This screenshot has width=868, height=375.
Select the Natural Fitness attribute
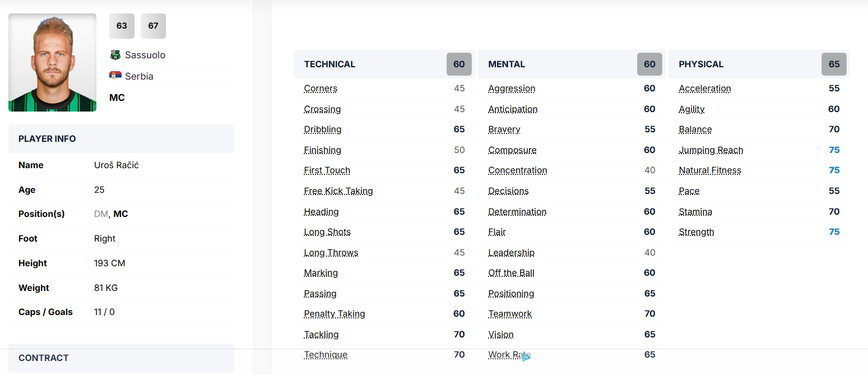tap(709, 170)
